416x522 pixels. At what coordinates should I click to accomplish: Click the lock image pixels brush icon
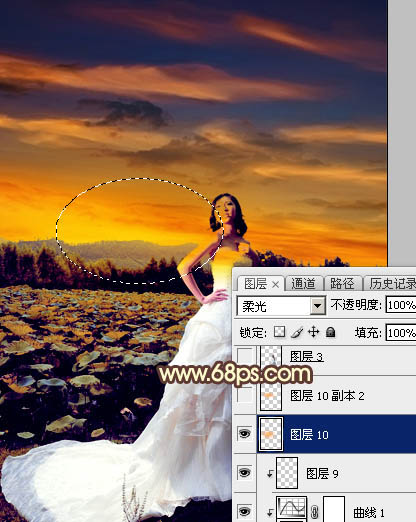point(297,332)
